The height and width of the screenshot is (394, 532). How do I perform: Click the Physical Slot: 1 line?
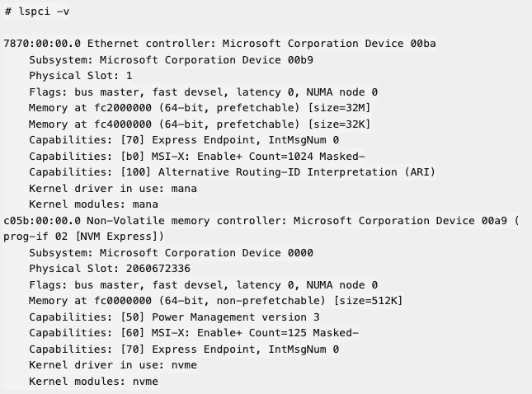tap(81, 76)
